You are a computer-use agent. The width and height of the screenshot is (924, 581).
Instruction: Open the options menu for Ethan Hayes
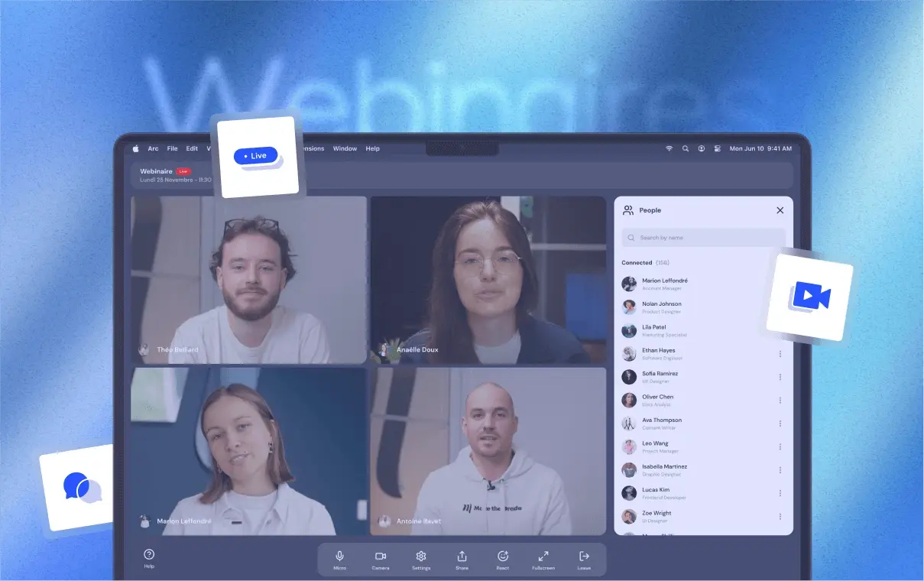pos(780,354)
